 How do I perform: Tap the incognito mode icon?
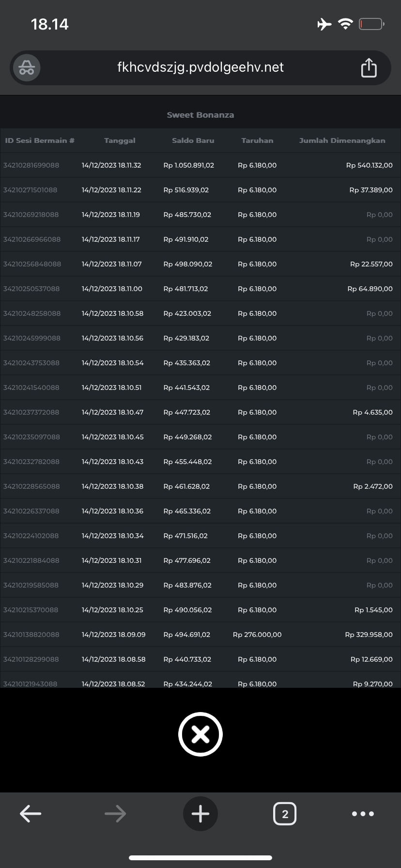coord(27,68)
